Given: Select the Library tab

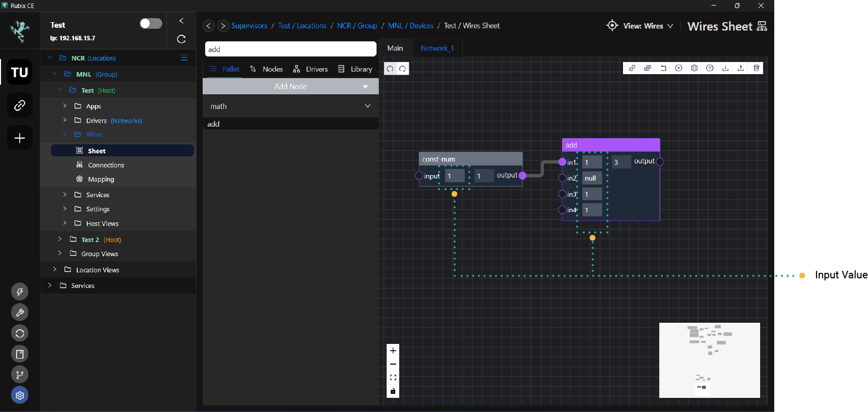Looking at the screenshot, I should tap(355, 69).
